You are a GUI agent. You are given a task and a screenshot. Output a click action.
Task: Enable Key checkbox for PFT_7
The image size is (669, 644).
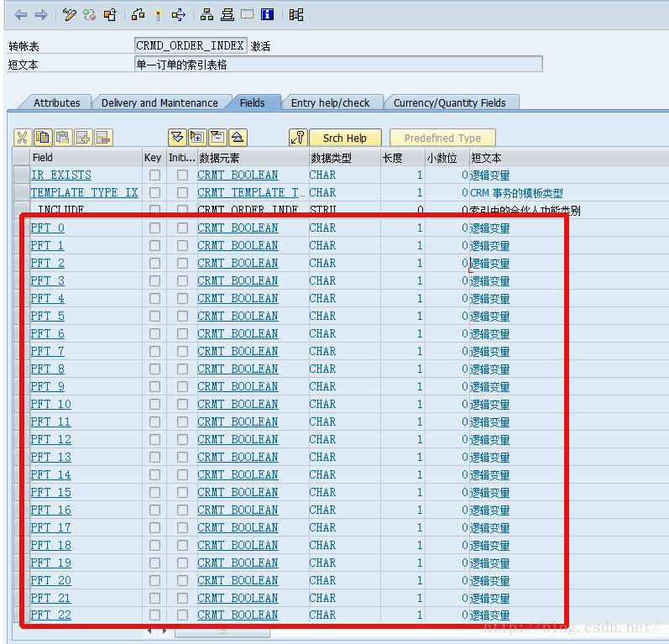click(155, 351)
